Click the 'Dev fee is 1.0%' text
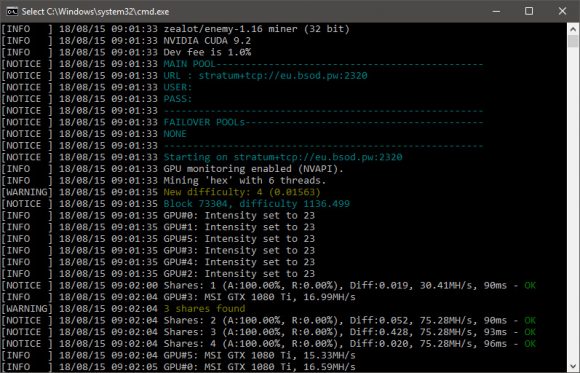The height and width of the screenshot is (373, 580). (207, 52)
